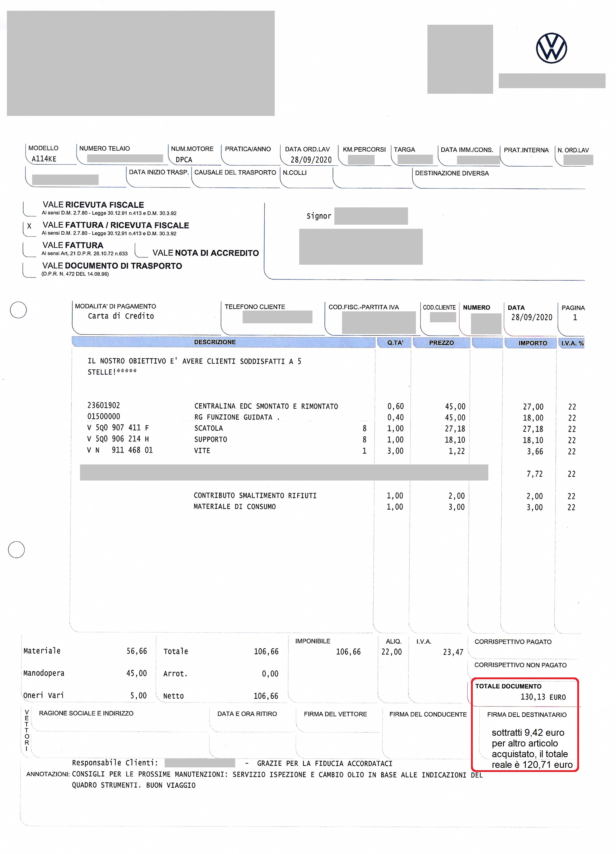Select the DESCRIZIONE column header

(x=224, y=342)
